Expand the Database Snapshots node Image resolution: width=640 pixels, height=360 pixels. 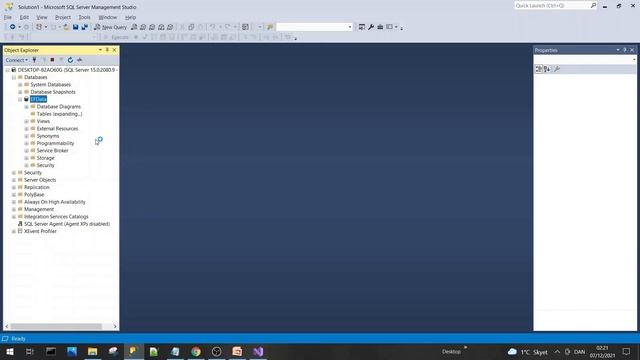(20, 92)
